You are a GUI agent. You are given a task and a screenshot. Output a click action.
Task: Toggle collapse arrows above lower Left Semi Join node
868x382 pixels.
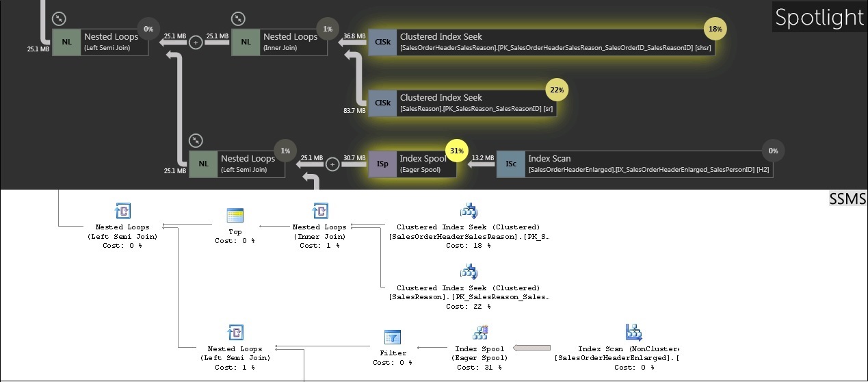coord(196,140)
